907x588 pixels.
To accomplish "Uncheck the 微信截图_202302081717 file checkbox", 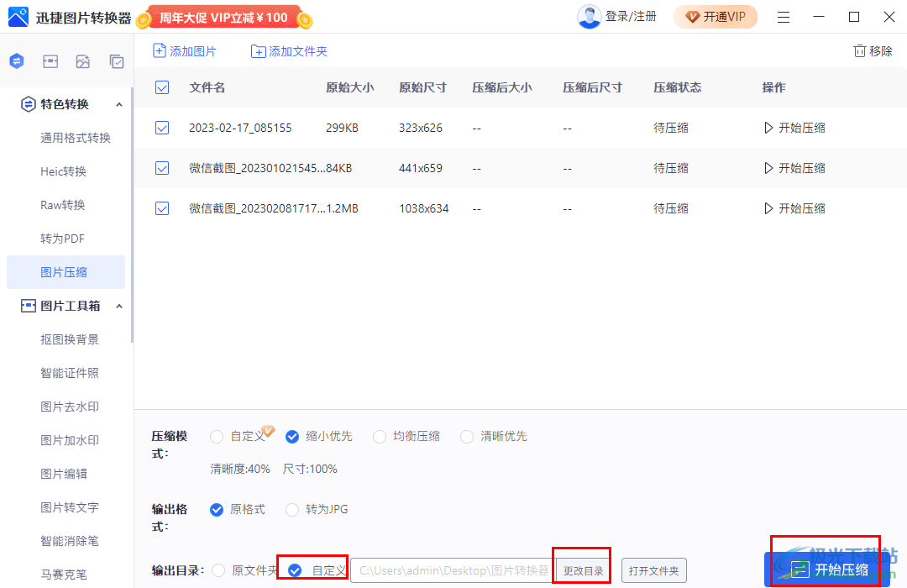I will (x=162, y=207).
